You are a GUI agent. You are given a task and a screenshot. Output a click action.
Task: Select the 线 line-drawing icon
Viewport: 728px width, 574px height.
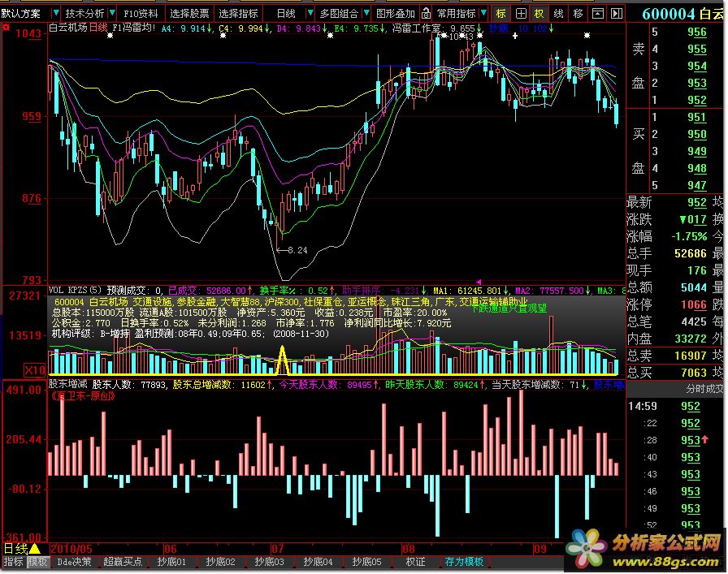point(558,14)
